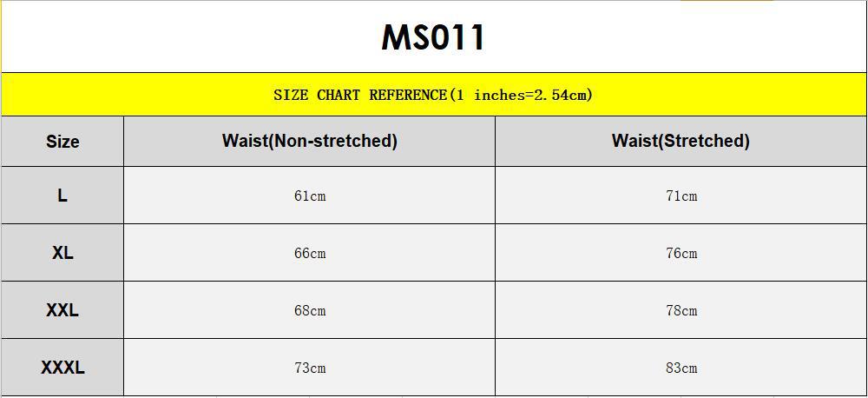868x398 pixels.
Task: Click the 78cm stretched waist value
Action: tap(681, 311)
